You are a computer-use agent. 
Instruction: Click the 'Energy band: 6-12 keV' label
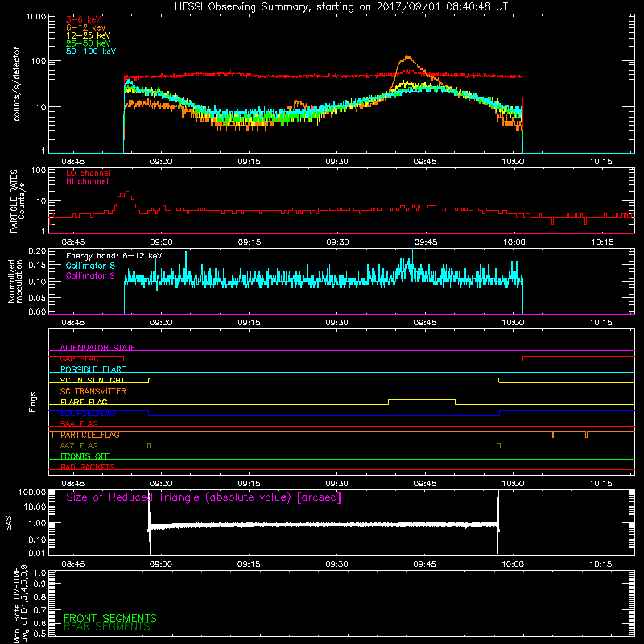(x=114, y=256)
